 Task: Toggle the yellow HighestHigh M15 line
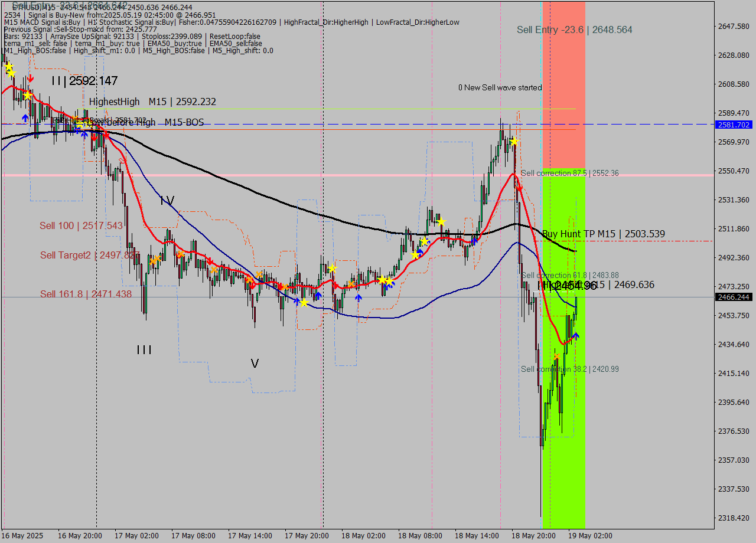click(x=295, y=109)
